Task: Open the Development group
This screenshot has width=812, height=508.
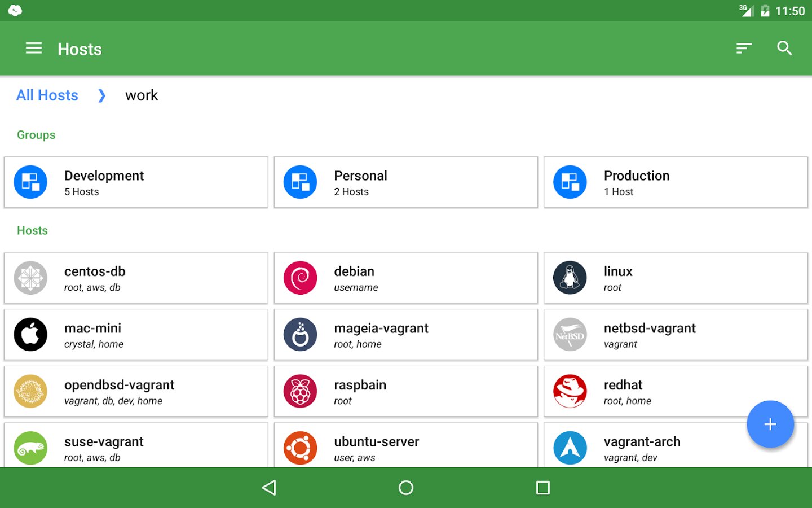Action: coord(136,182)
